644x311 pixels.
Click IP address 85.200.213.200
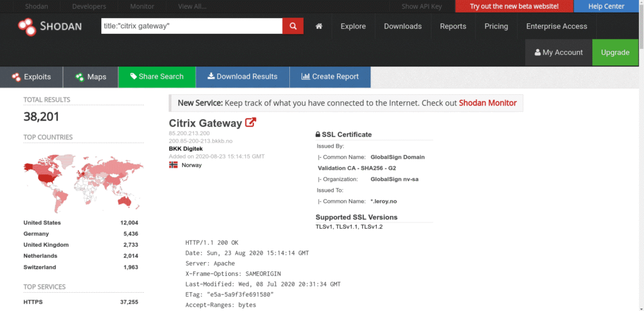189,133
